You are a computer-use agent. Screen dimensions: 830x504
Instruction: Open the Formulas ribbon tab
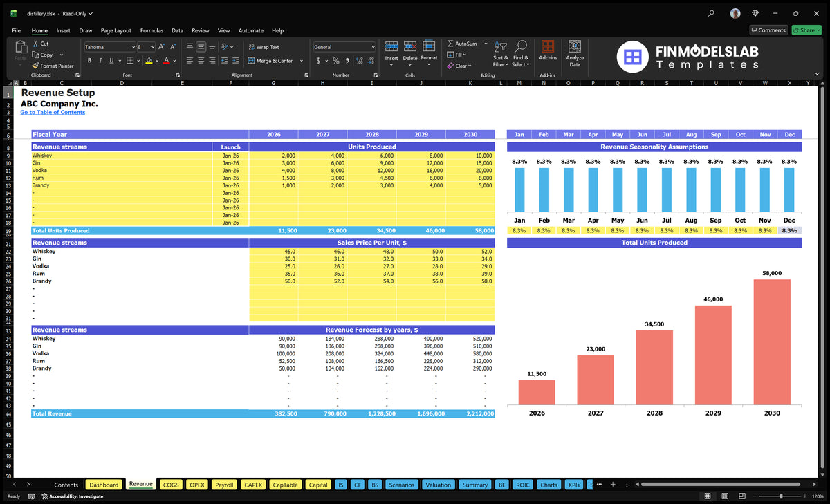[151, 30]
